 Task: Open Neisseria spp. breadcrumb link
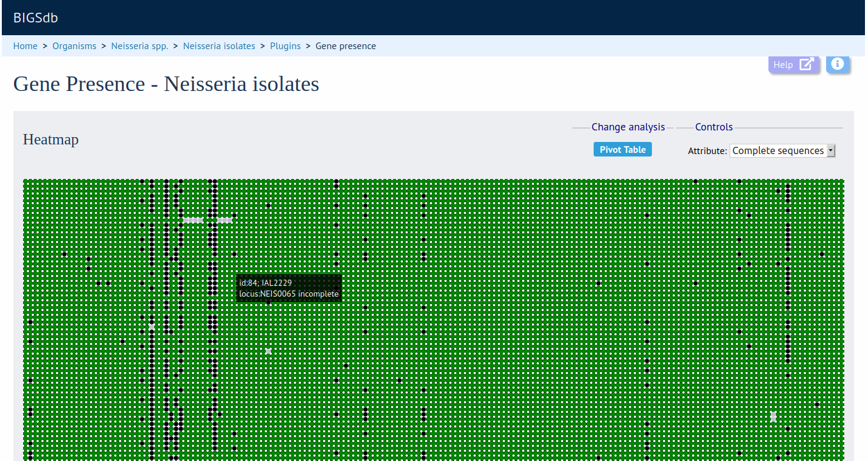[x=140, y=46]
